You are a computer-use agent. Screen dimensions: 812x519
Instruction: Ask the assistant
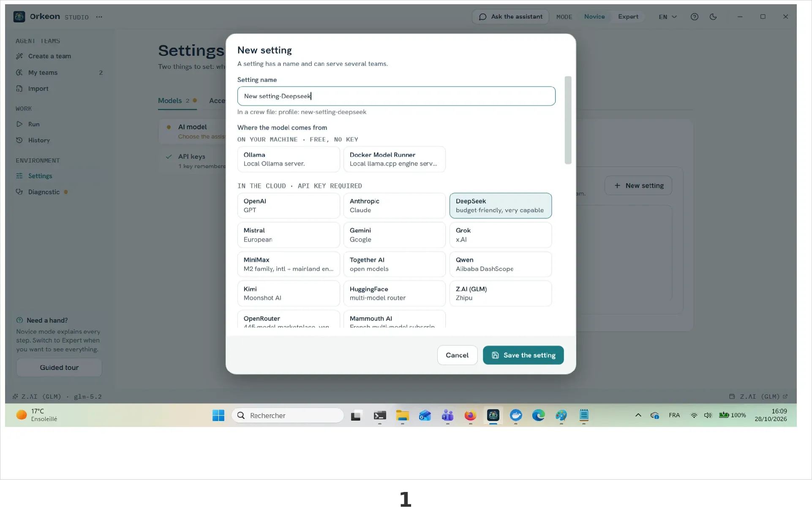click(510, 16)
